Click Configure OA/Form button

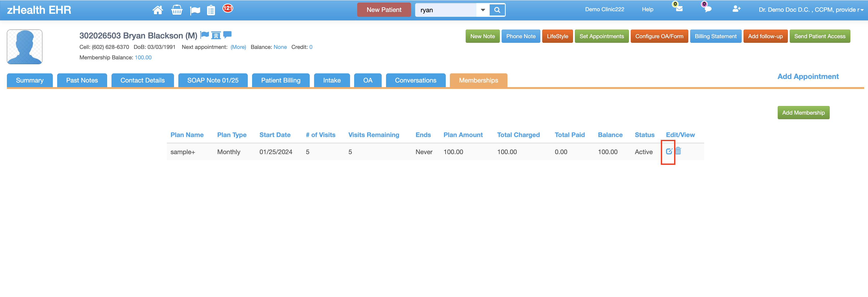(659, 36)
